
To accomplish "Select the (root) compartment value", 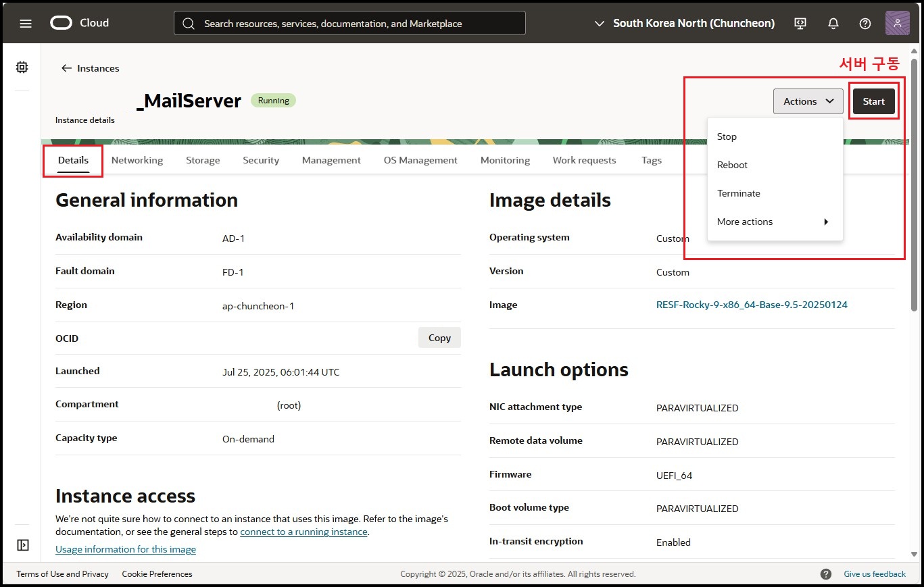I will [289, 405].
